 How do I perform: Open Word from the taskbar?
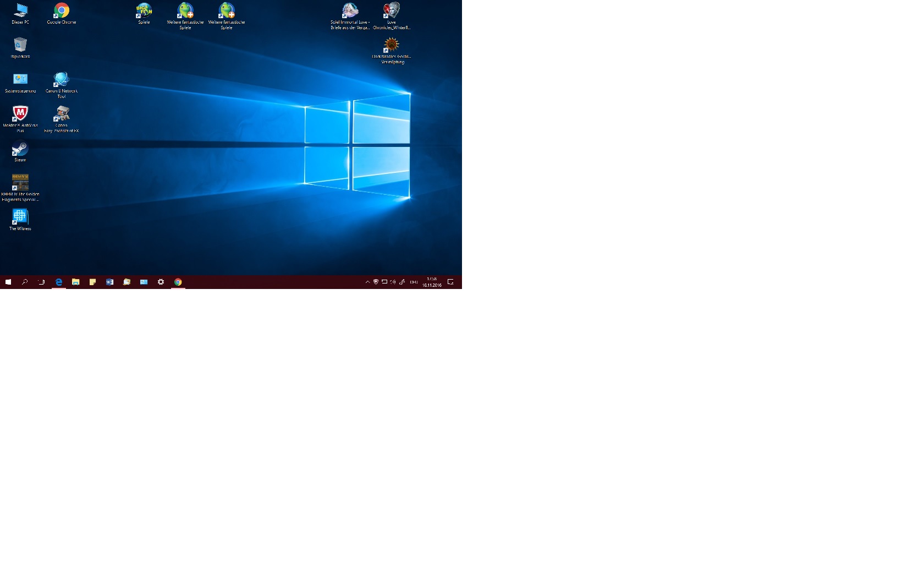click(x=110, y=282)
